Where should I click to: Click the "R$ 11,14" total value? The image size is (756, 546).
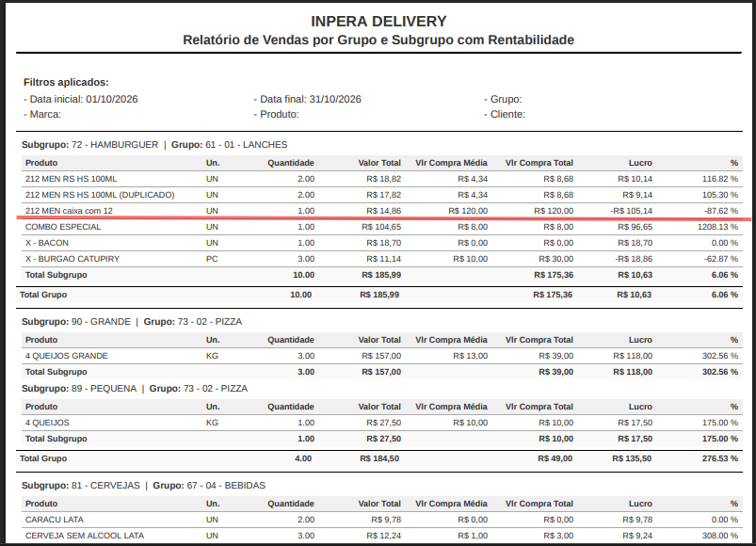coord(384,259)
